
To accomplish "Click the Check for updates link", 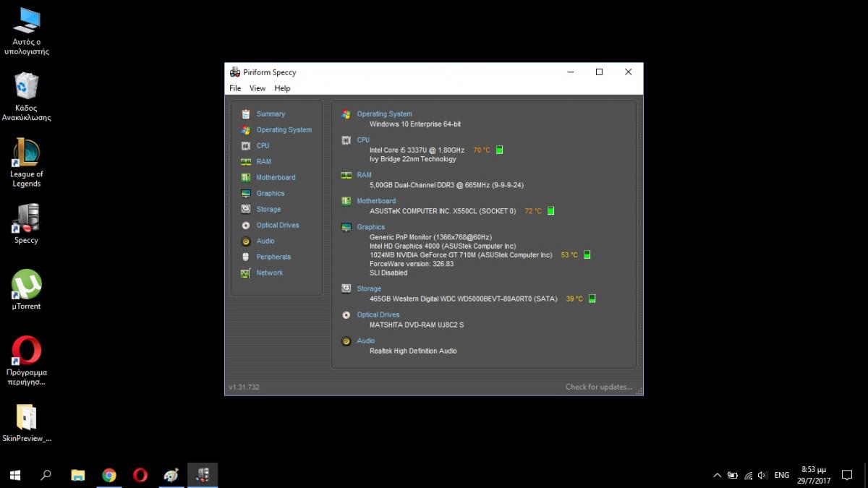I will [598, 387].
